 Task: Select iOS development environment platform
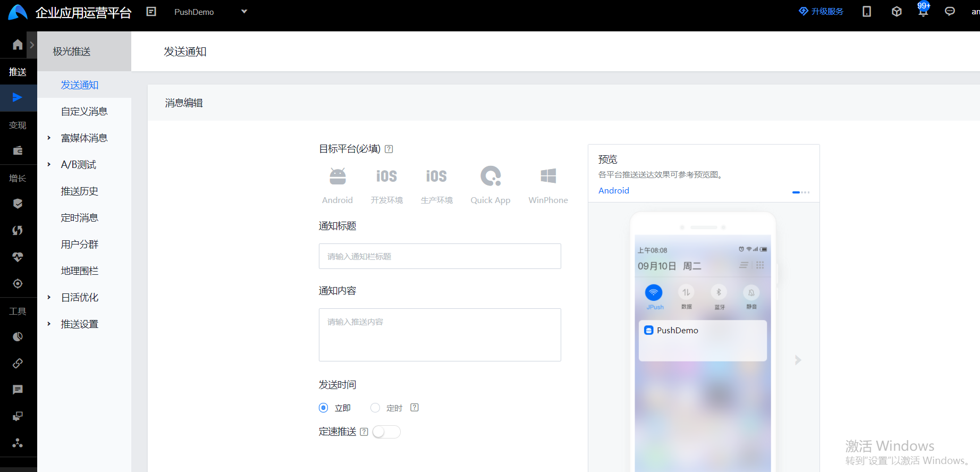[386, 176]
